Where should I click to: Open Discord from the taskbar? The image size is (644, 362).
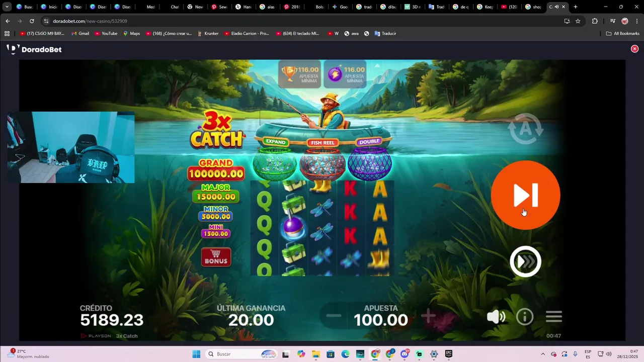(405, 354)
